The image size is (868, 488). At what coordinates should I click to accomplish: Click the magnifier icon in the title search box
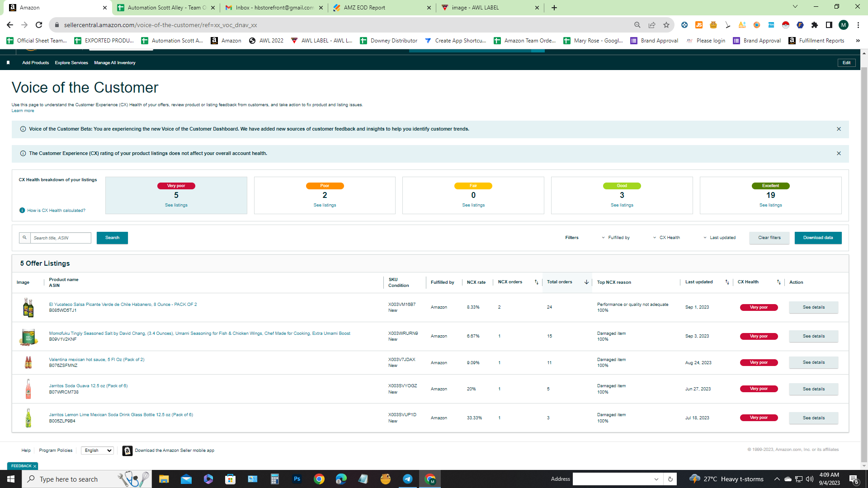[25, 238]
